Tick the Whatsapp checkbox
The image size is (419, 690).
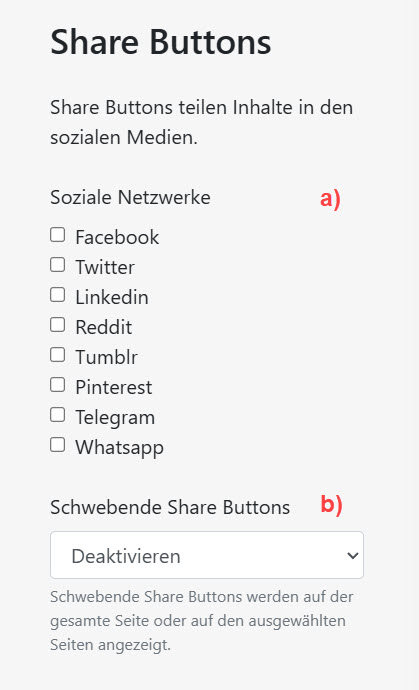point(58,445)
